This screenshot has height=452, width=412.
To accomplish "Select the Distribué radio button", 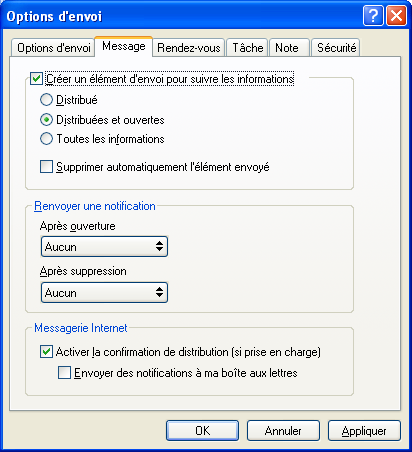I will [x=46, y=100].
